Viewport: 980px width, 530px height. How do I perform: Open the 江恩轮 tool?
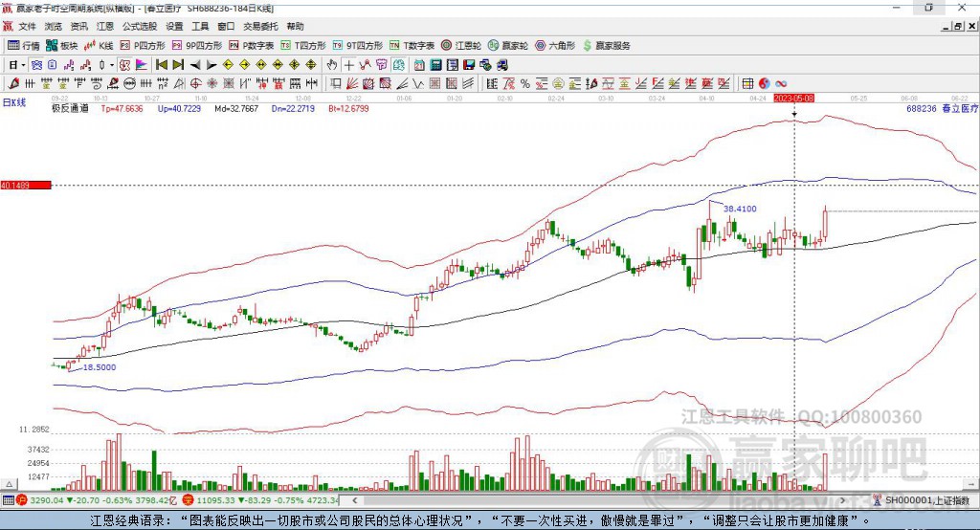pos(461,46)
